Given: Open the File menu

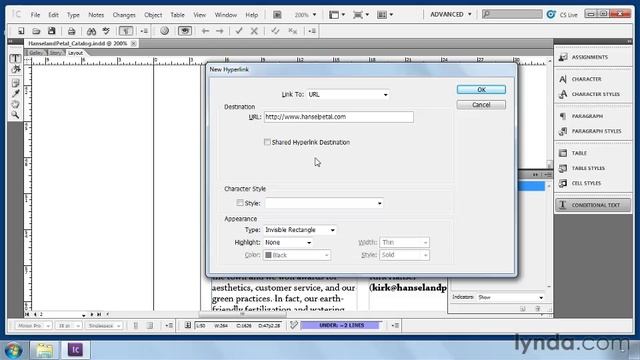Looking at the screenshot, I should pos(36,15).
